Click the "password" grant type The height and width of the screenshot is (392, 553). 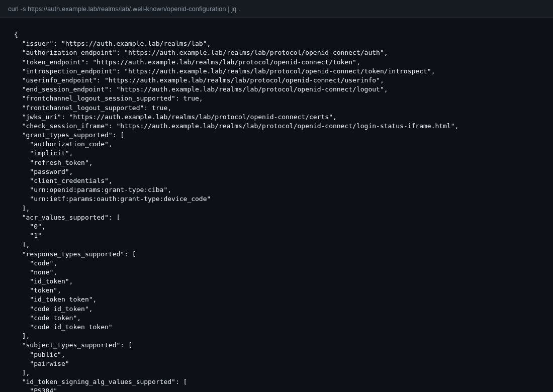pos(49,172)
